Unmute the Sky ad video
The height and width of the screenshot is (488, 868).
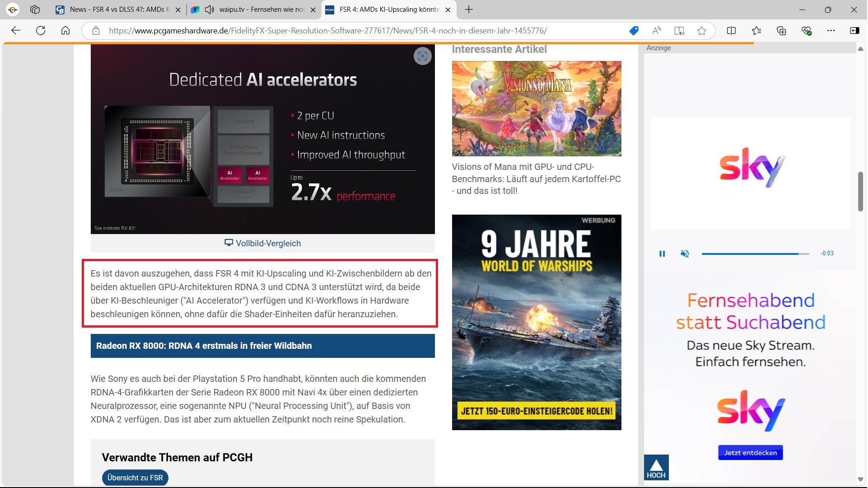click(x=685, y=253)
